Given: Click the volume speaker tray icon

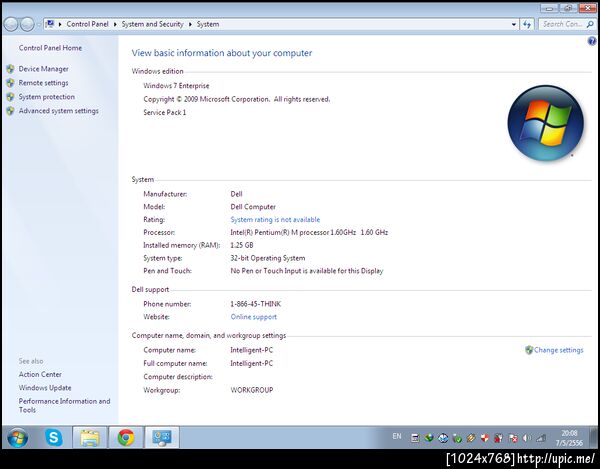Looking at the screenshot, I should click(x=527, y=438).
